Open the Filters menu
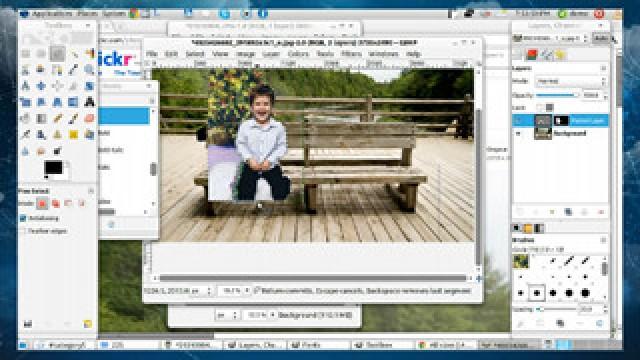The height and width of the screenshot is (360, 640). click(351, 54)
